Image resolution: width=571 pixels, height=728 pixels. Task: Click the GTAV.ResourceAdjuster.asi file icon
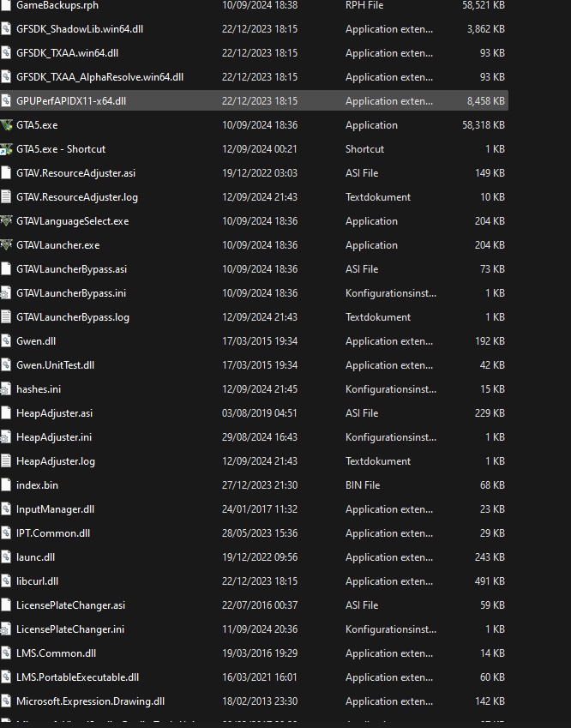click(x=5, y=173)
